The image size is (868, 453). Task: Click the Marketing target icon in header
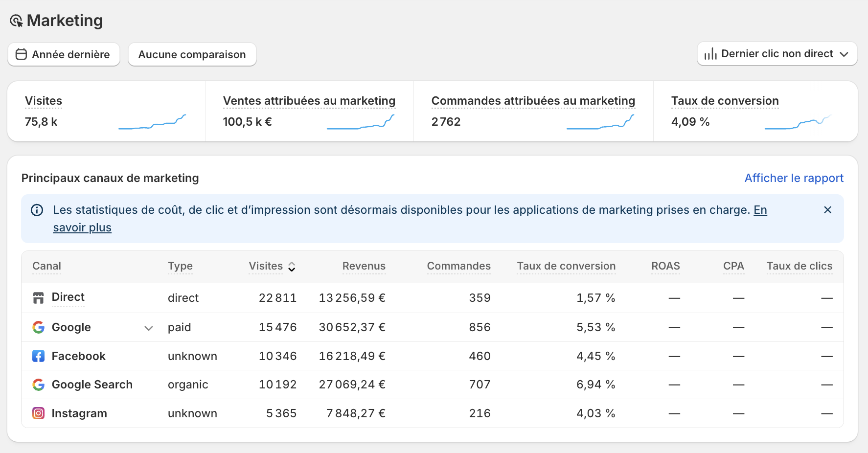coord(16,21)
